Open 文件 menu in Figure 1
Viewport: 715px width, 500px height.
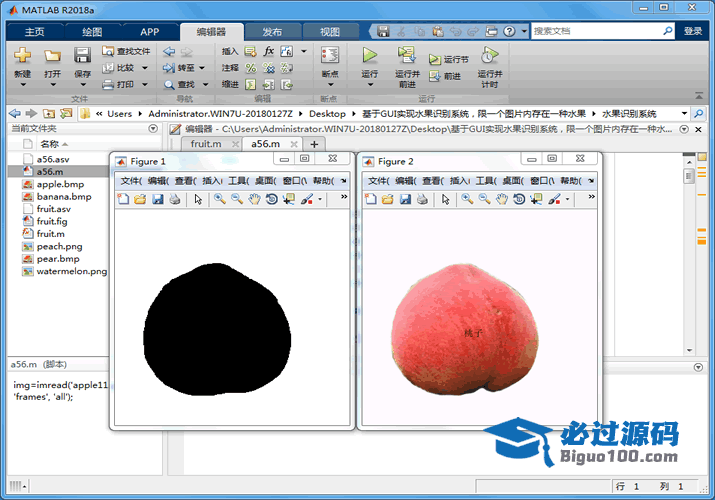[131, 181]
